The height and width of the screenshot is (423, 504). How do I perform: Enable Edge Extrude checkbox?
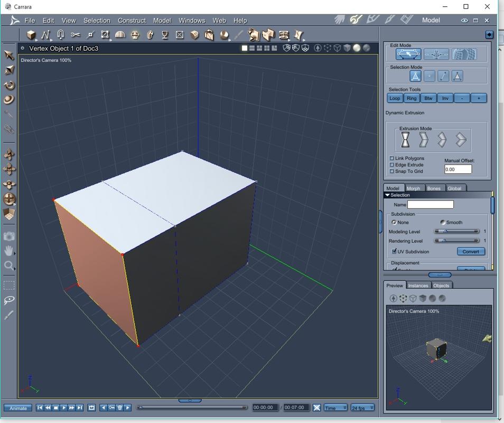tap(391, 164)
